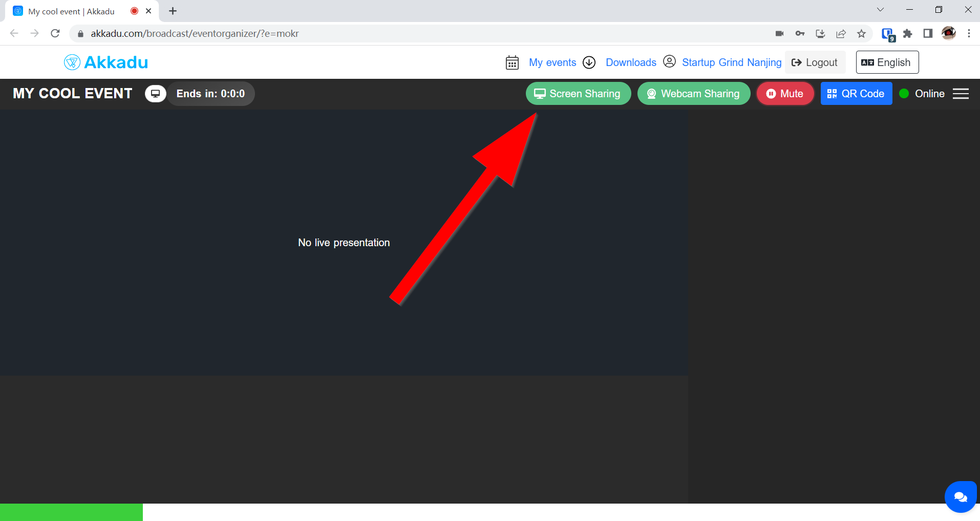
Task: Open the Startup Grind Nanjing profile link
Action: [732, 62]
